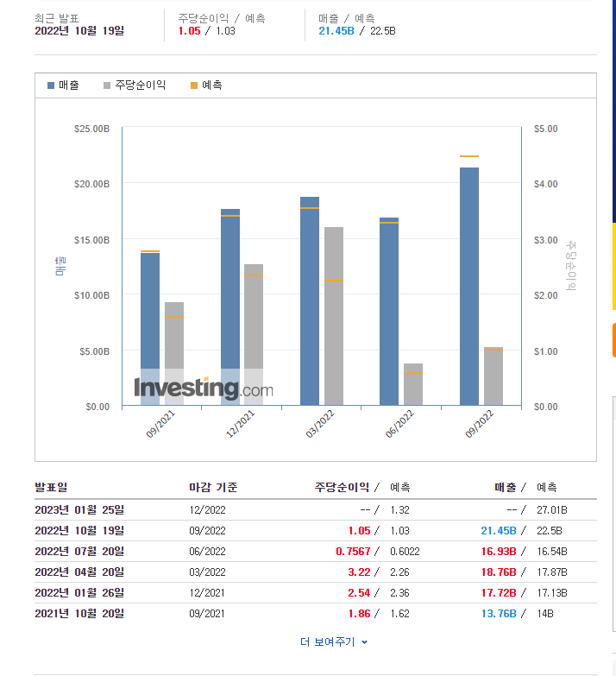
Task: Click the 21.45B revenue summary value
Action: click(x=336, y=31)
